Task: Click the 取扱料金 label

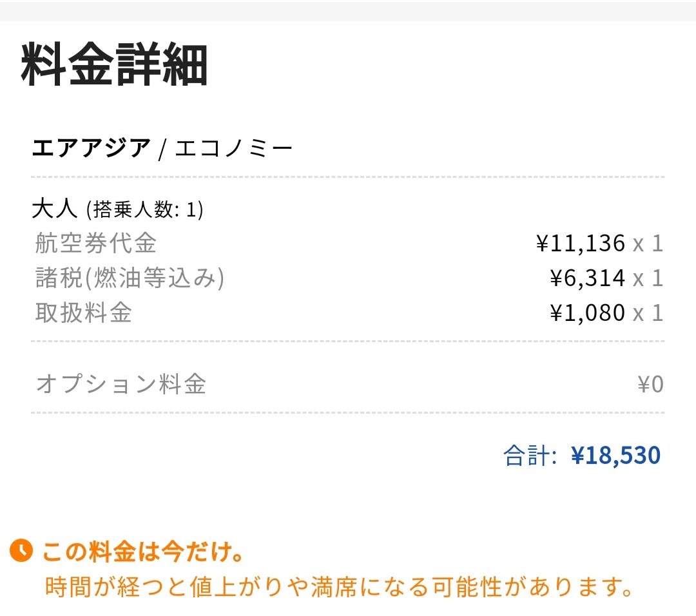Action: tap(84, 313)
